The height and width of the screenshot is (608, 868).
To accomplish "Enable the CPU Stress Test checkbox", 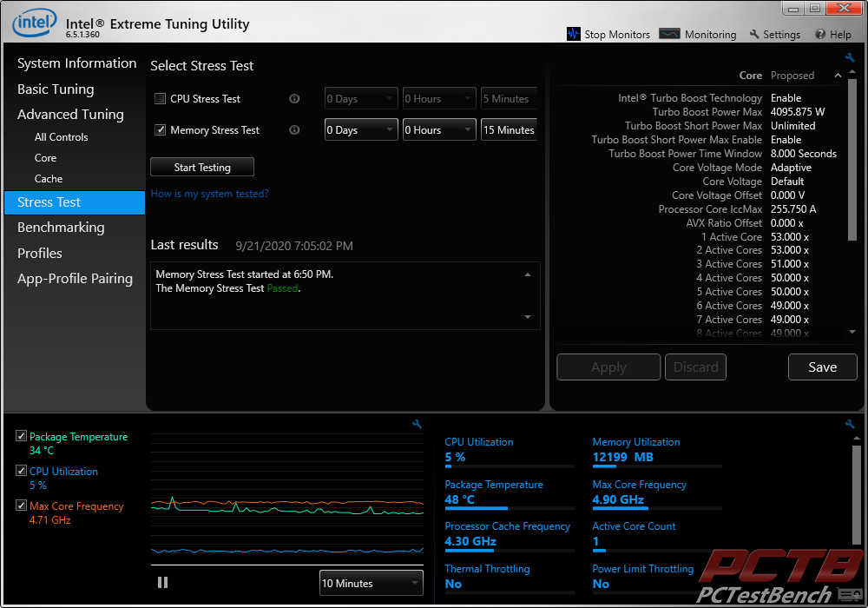I will (160, 98).
